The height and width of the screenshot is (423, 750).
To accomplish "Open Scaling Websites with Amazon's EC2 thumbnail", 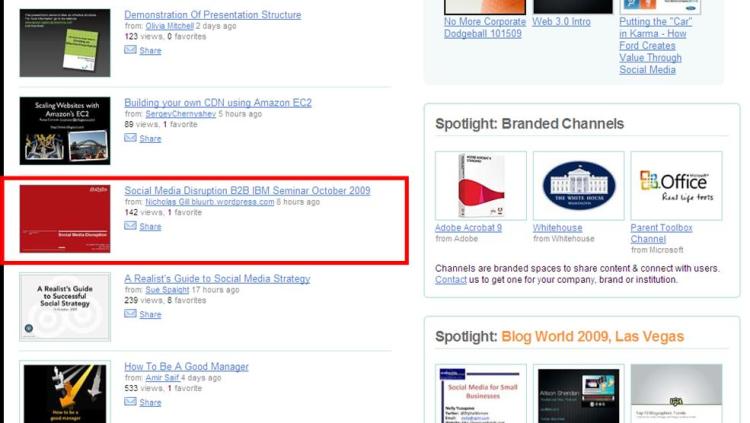I will coord(65,131).
